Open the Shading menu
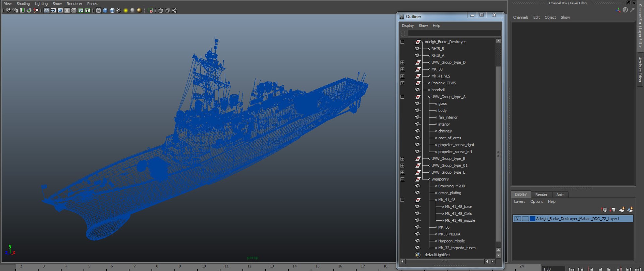Viewport: 644px width, 271px height. pos(23,4)
